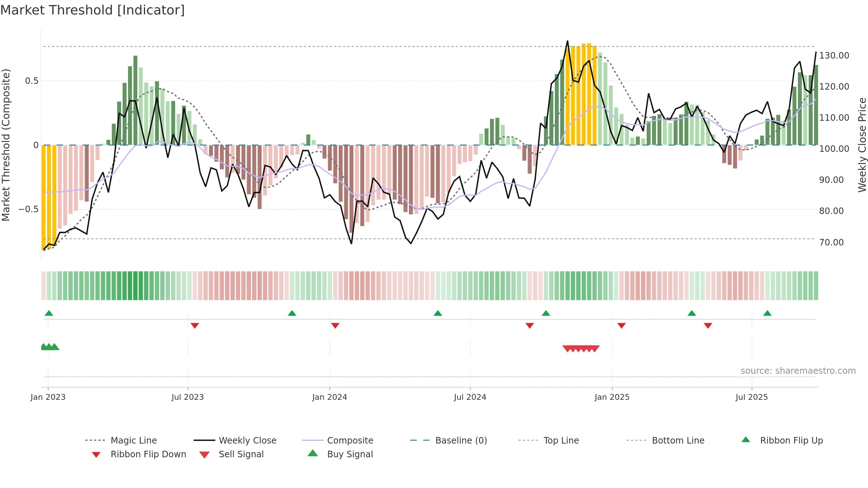Click the yellow bars at the Jan 2023 low
The width and height of the screenshot is (868, 488).
[x=49, y=197]
